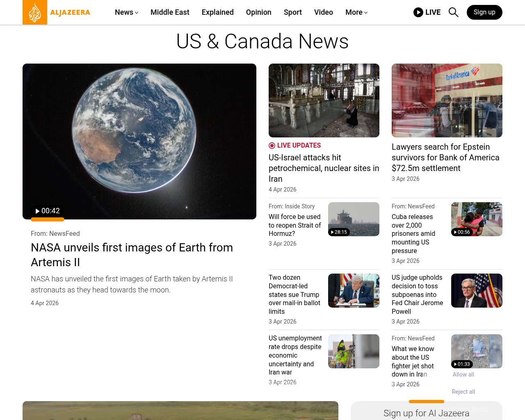
Task: Open the search magnifier icon
Action: 453,12
